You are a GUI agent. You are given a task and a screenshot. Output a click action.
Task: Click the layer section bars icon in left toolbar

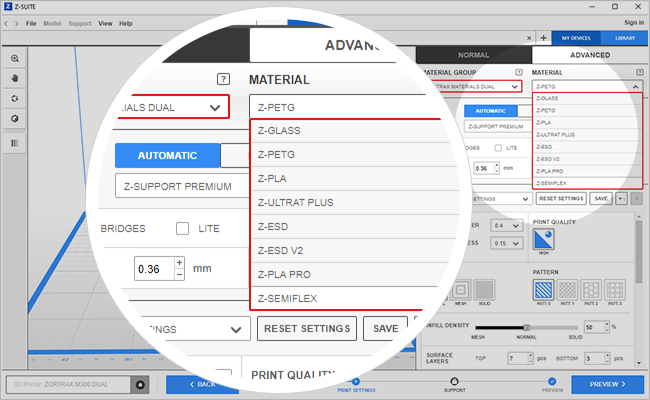point(15,143)
